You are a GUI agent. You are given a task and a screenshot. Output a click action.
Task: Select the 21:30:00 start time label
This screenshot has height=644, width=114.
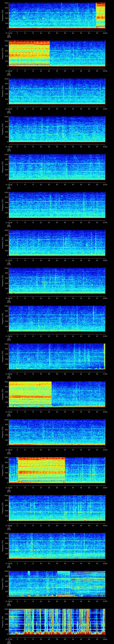click(x=9, y=374)
